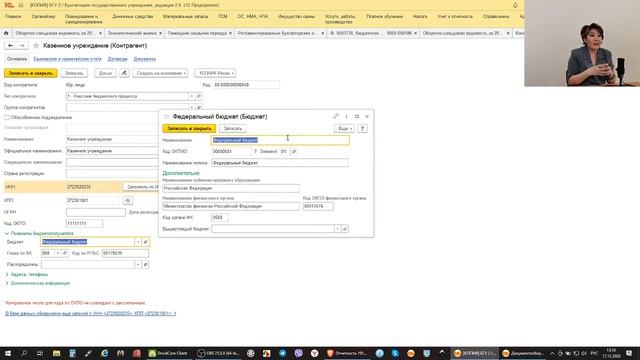Click the small question mark next to Код ОКТМО

256,151
